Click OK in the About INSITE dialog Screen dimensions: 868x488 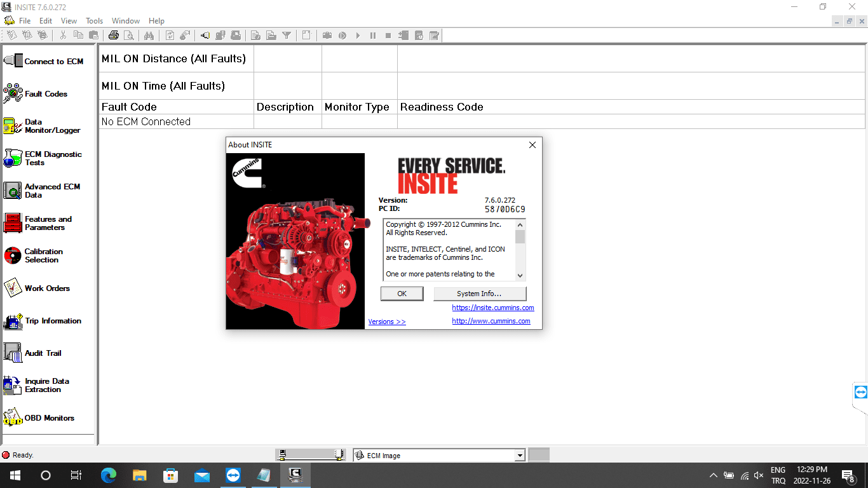(x=402, y=294)
